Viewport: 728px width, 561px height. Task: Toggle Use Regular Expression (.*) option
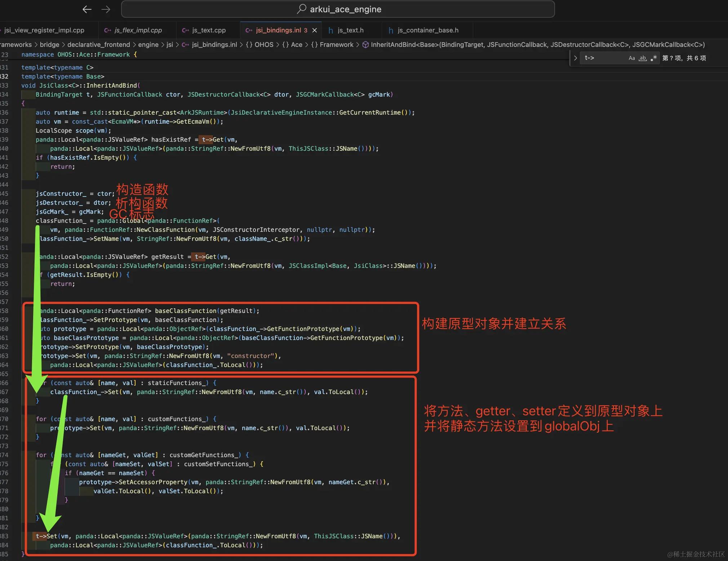(653, 58)
